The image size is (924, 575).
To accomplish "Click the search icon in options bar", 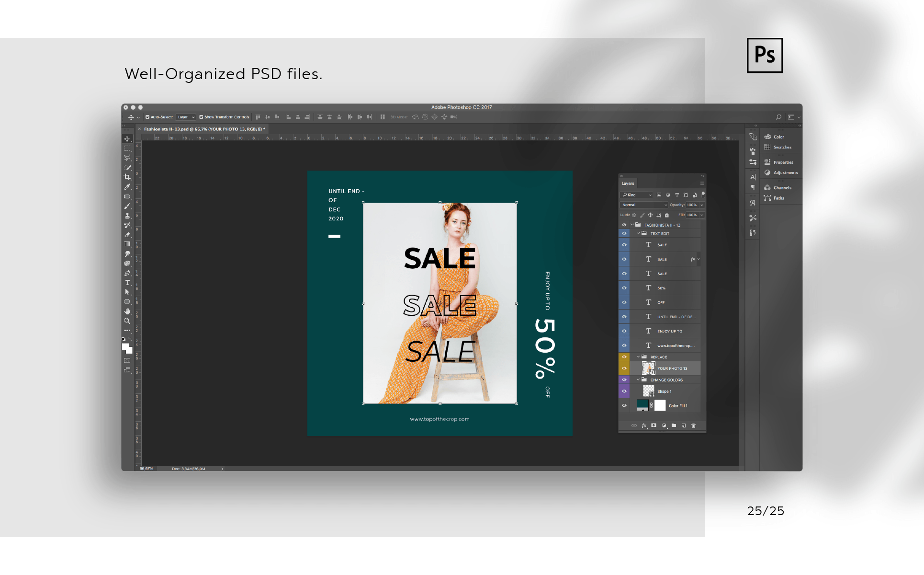I will 778,117.
